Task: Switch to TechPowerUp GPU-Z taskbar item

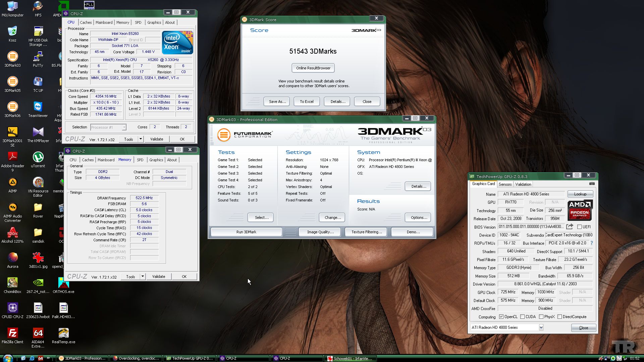Action: point(190,358)
